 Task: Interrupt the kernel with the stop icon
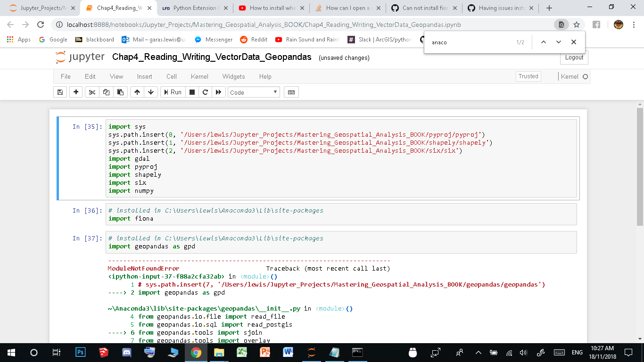coord(192,92)
